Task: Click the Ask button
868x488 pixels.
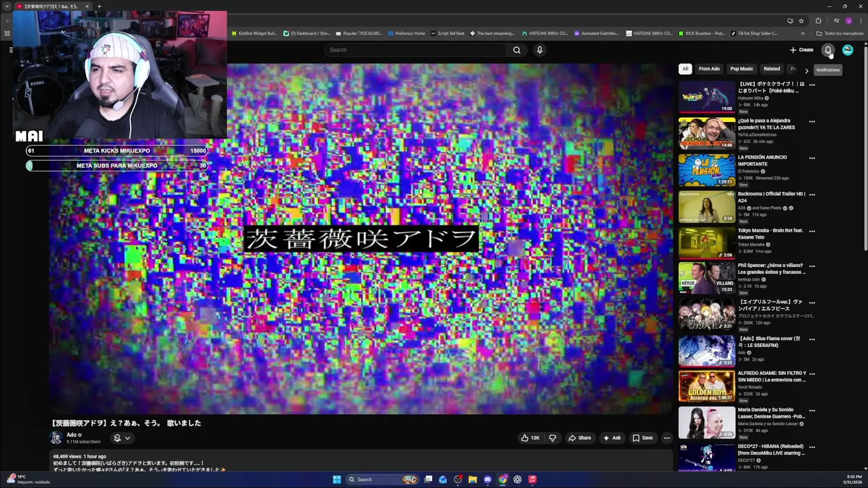Action: click(x=612, y=438)
